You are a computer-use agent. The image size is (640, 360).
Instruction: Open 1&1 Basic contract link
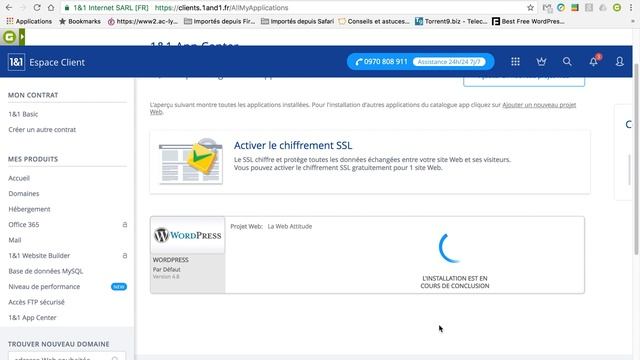(x=23, y=114)
